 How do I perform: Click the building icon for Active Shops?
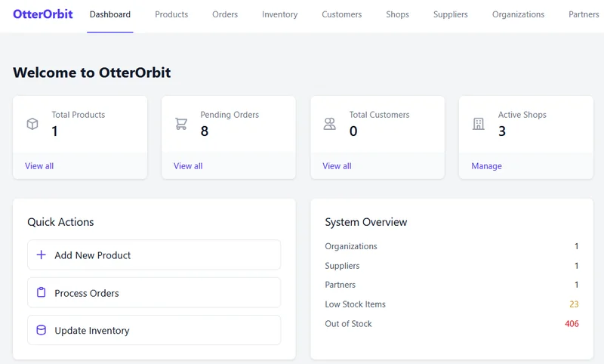[479, 124]
